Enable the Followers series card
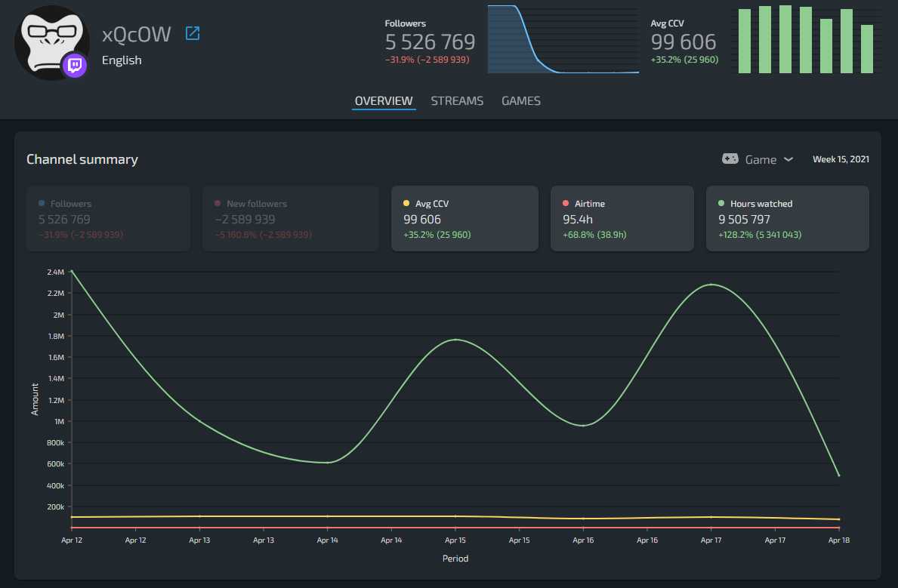This screenshot has height=588, width=898. point(108,218)
